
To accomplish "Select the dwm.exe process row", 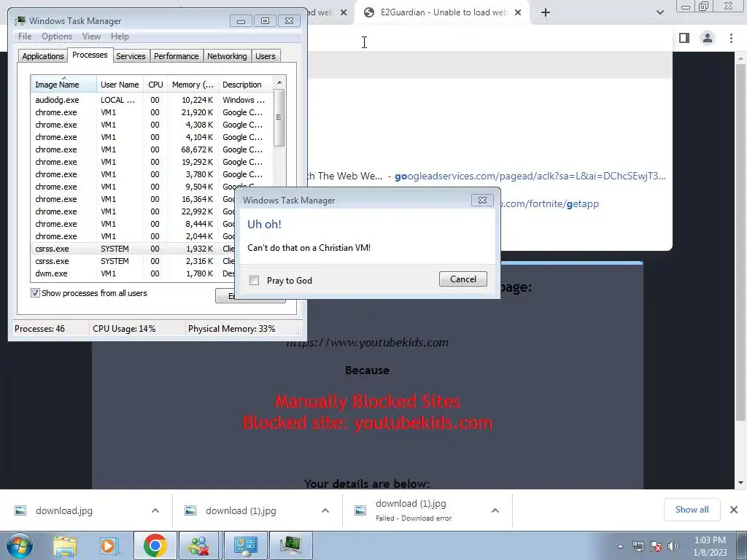I will [133, 273].
